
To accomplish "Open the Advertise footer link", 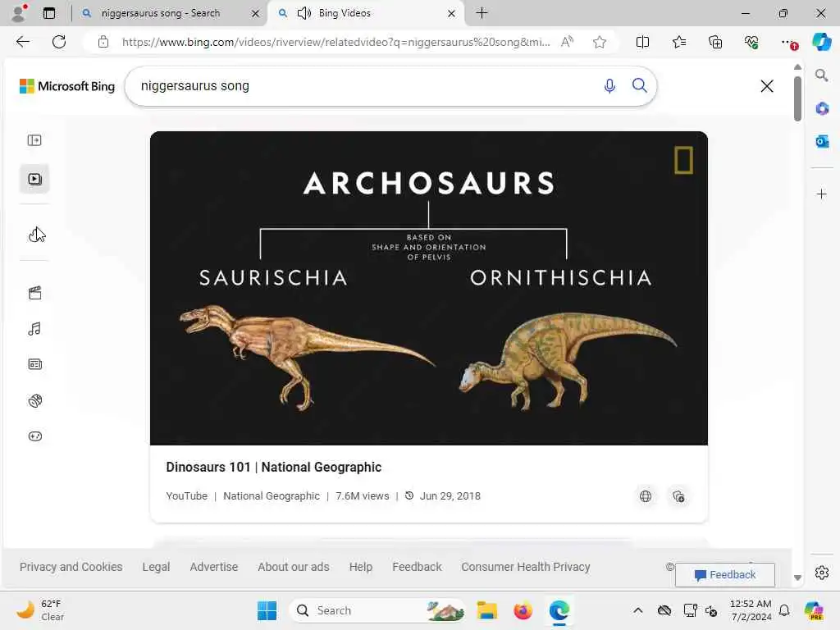I will coord(214,567).
